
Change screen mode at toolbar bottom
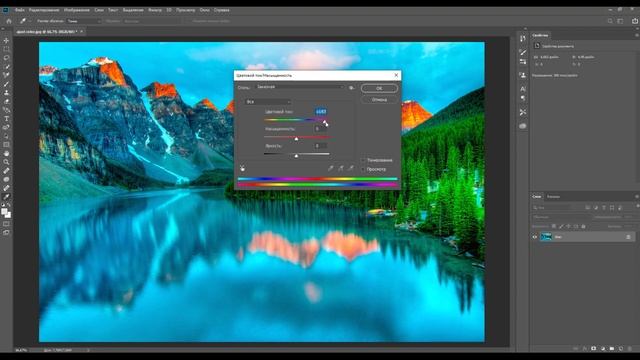pyautogui.click(x=6, y=232)
